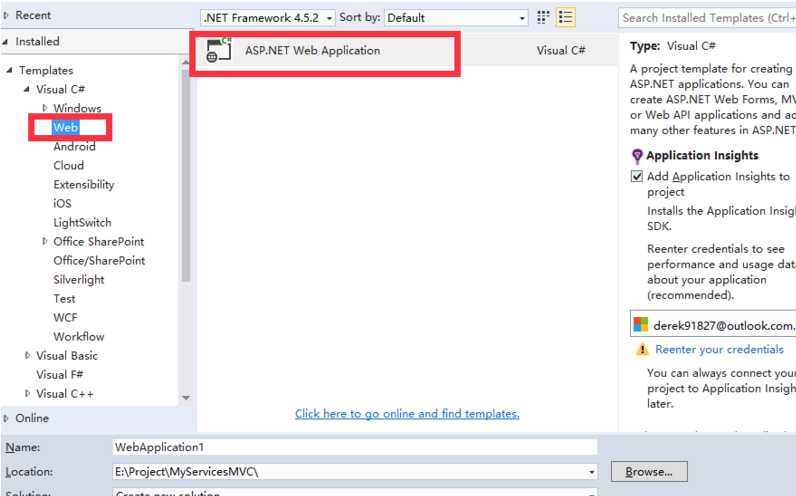Collapse the Installed section
This screenshot has width=796, height=496.
point(6,42)
